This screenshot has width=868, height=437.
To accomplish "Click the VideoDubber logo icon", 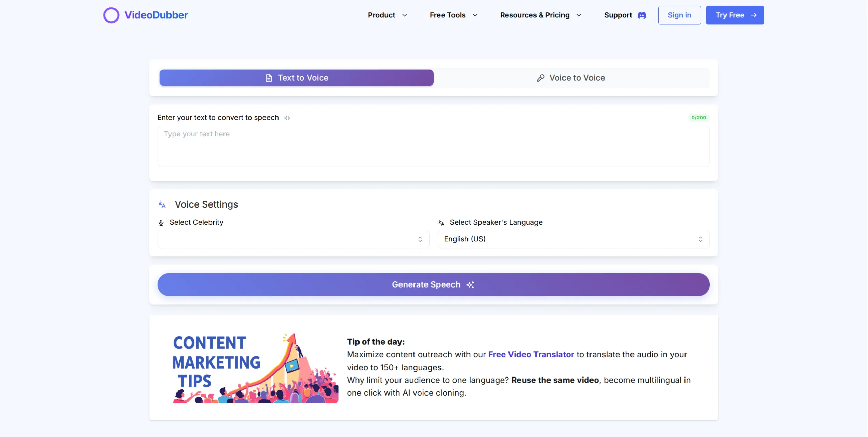I will (x=111, y=15).
